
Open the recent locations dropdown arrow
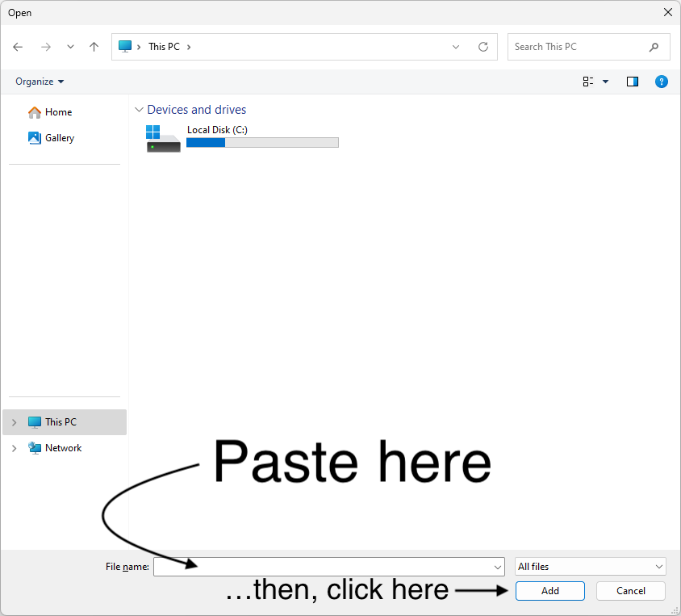pyautogui.click(x=455, y=47)
